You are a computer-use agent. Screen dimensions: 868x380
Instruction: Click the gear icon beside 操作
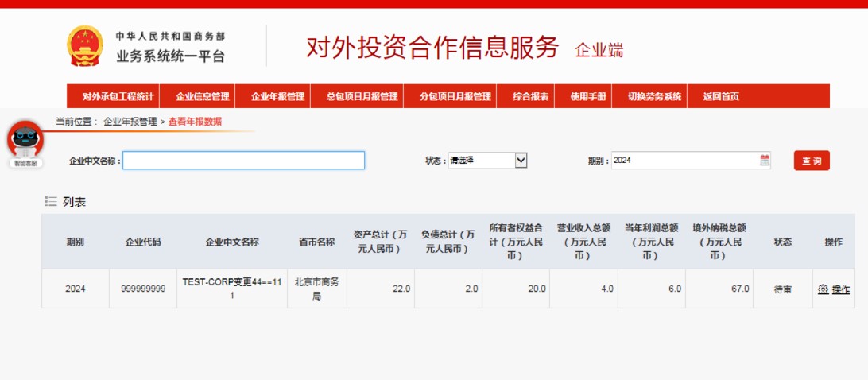(823, 289)
